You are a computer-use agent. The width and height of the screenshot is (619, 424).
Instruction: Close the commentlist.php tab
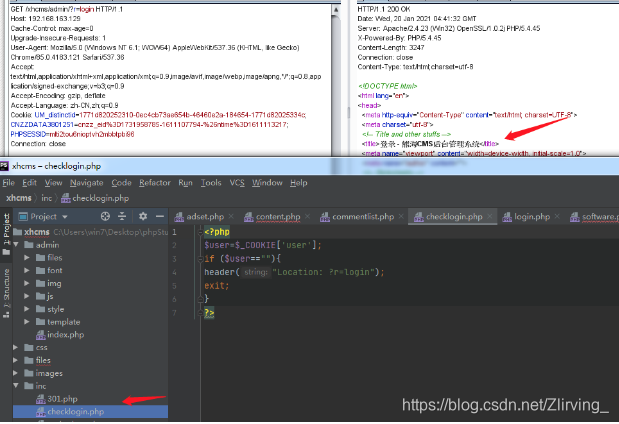(x=401, y=216)
